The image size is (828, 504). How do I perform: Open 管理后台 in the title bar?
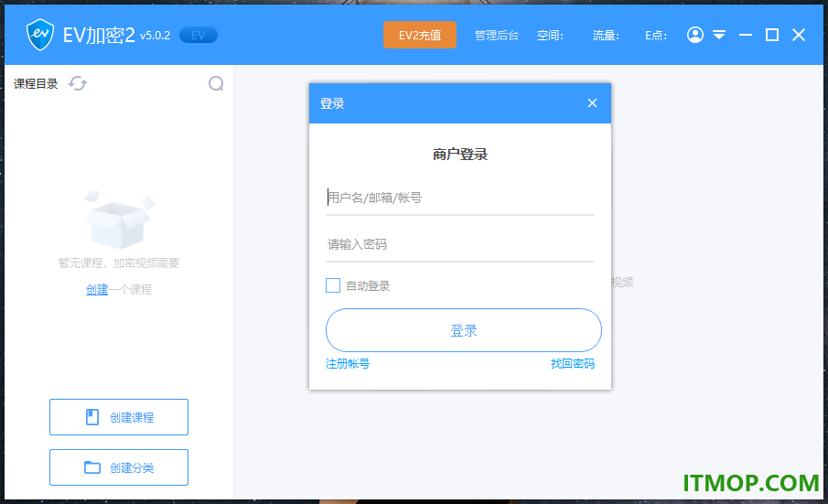pyautogui.click(x=497, y=36)
